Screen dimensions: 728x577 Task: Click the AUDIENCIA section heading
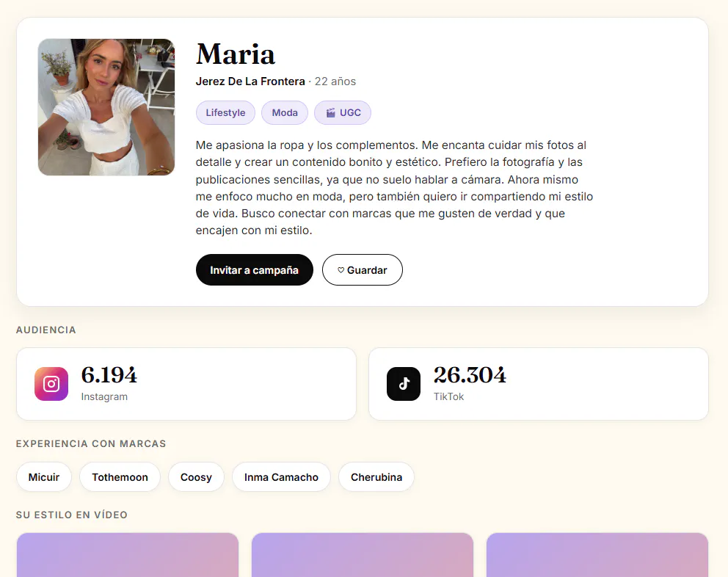click(46, 330)
